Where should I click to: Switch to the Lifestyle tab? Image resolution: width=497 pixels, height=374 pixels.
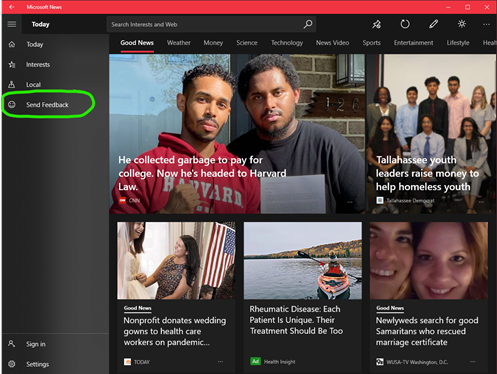coord(458,43)
